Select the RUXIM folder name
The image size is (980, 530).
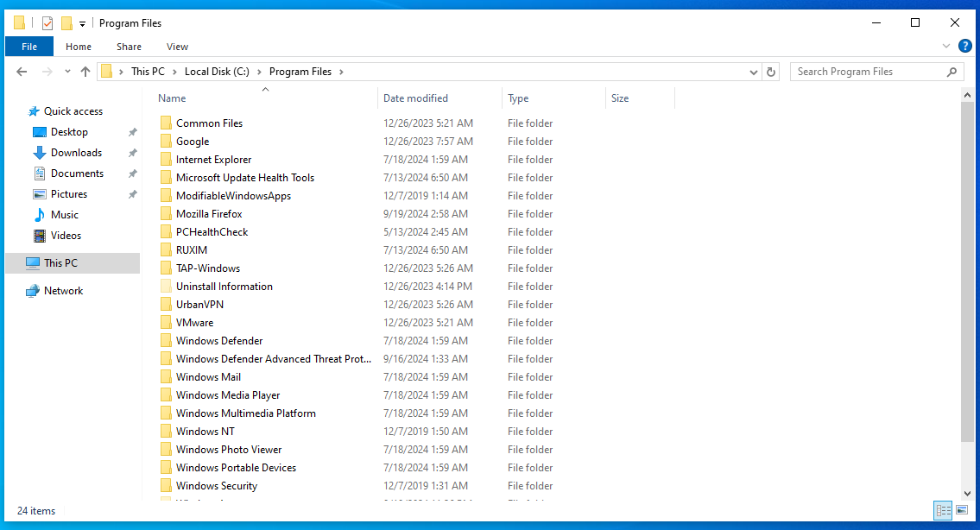point(191,250)
